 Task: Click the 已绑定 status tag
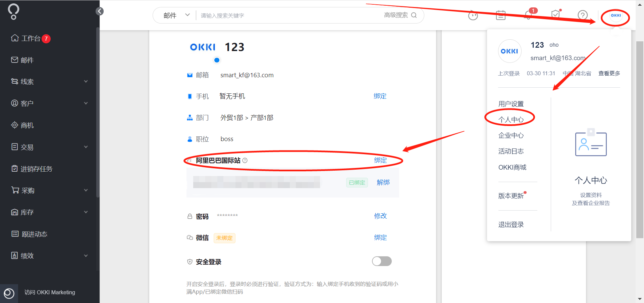click(357, 182)
